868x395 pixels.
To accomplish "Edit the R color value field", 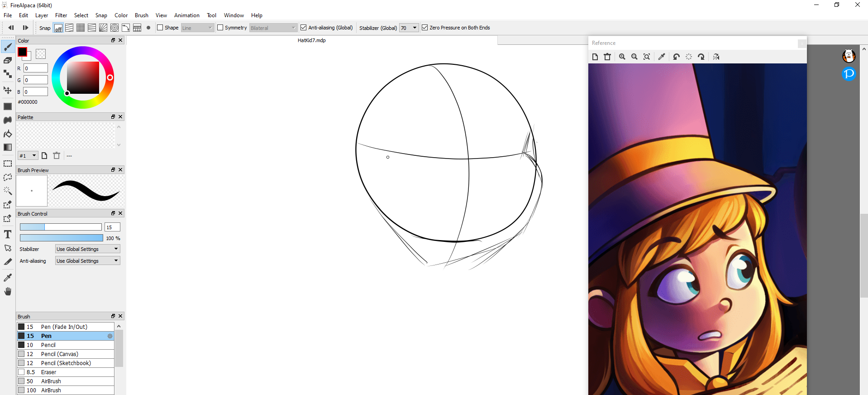I will (36, 68).
